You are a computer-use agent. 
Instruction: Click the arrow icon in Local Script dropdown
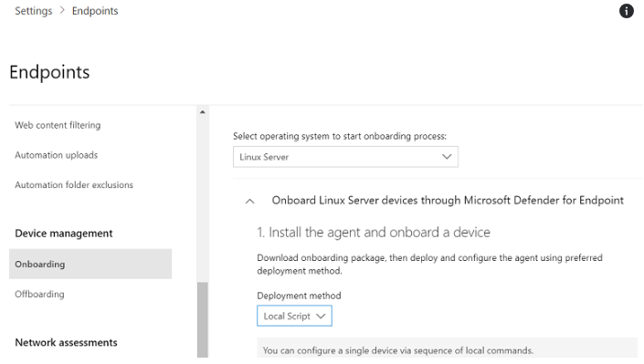click(x=321, y=316)
